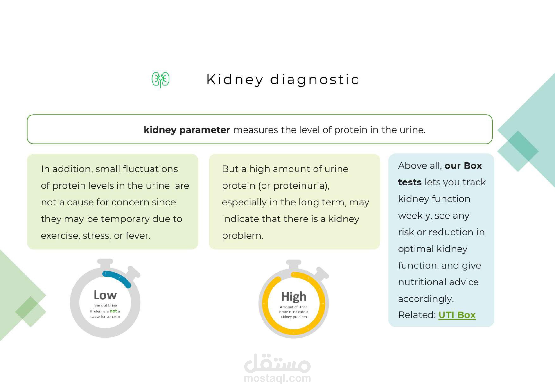
Task: Click the High stopwatch gauge graphic
Action: 294,299
